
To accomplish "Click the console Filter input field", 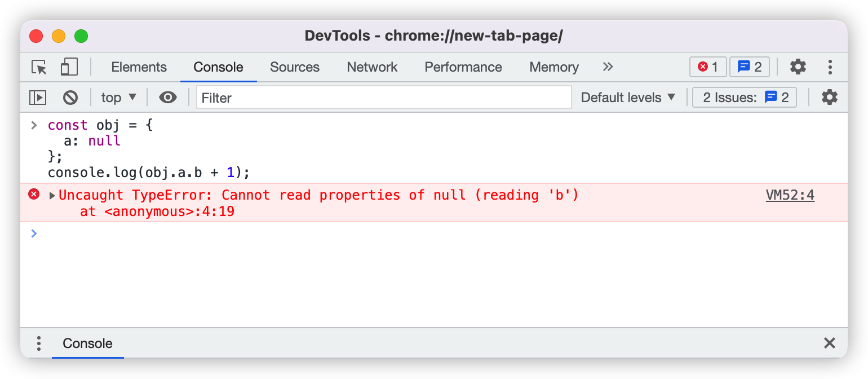I will click(383, 98).
